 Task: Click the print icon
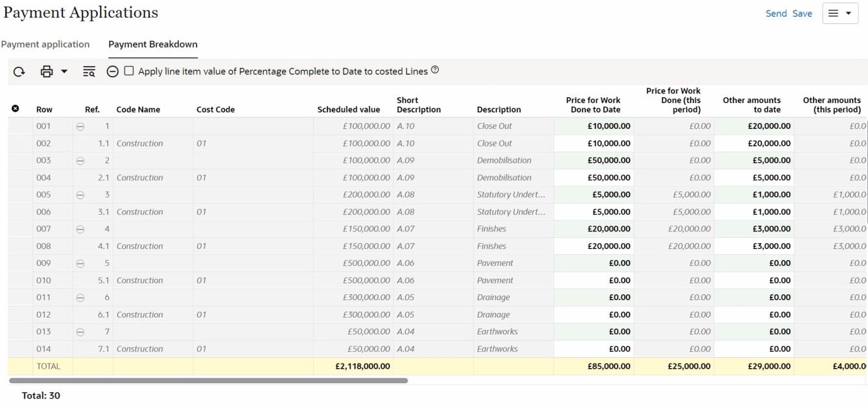pyautogui.click(x=47, y=72)
